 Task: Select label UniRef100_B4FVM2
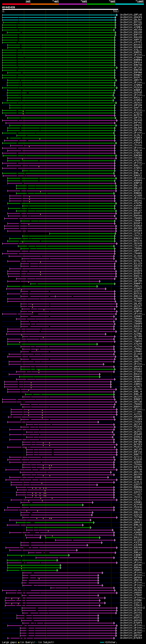[131, 123]
